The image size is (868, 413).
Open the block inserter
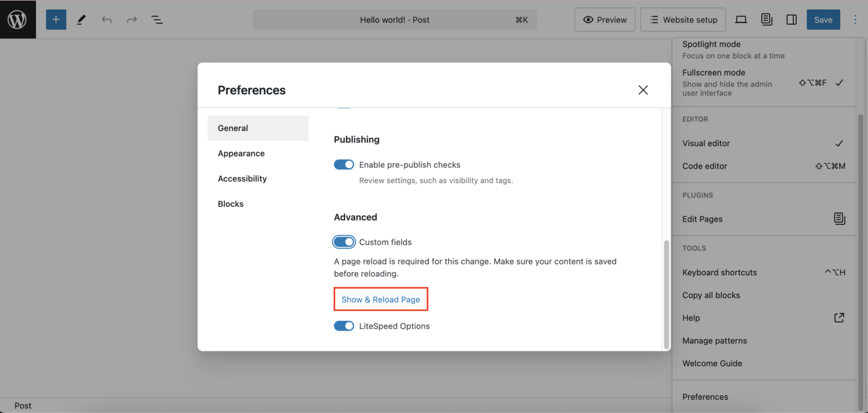tap(55, 19)
